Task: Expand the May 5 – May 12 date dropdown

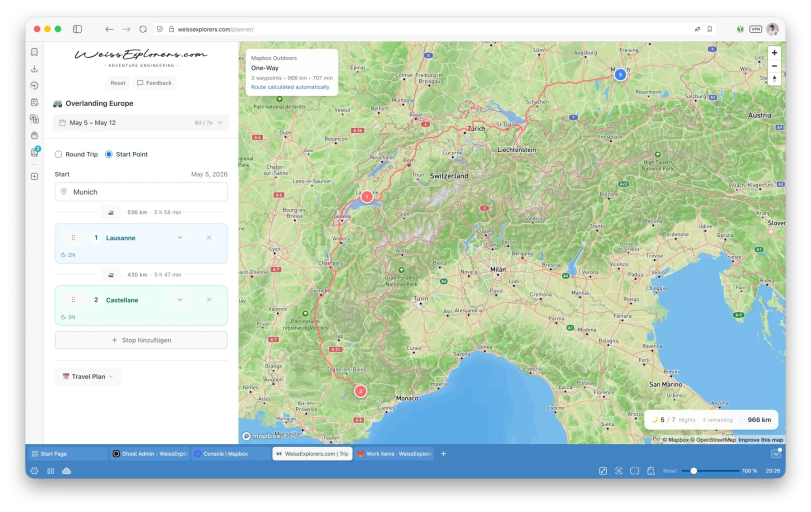Action: point(141,123)
